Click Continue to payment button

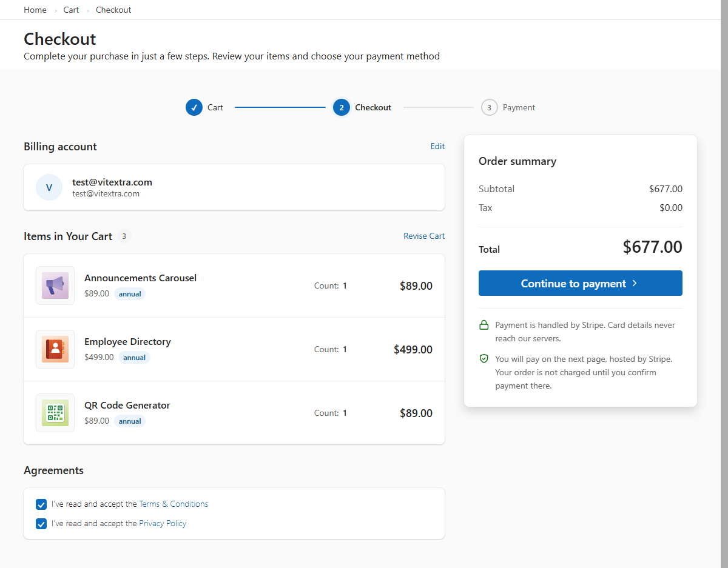(581, 283)
